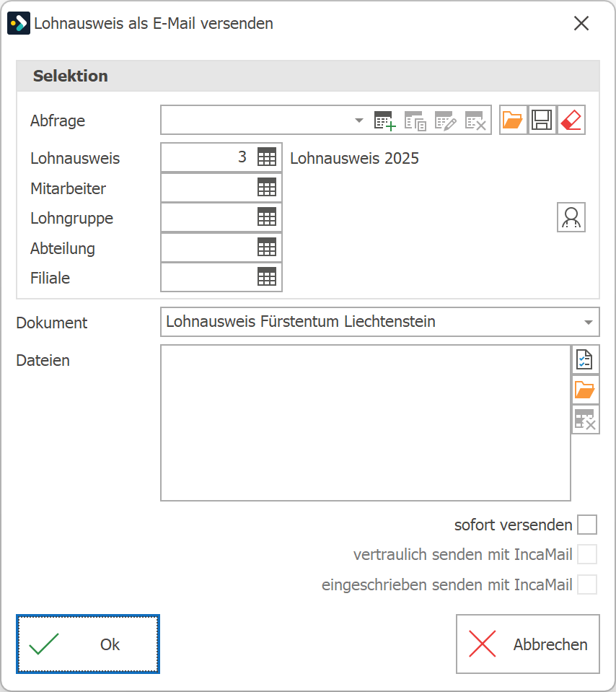Click the Abbrechen button
616x692 pixels.
528,644
